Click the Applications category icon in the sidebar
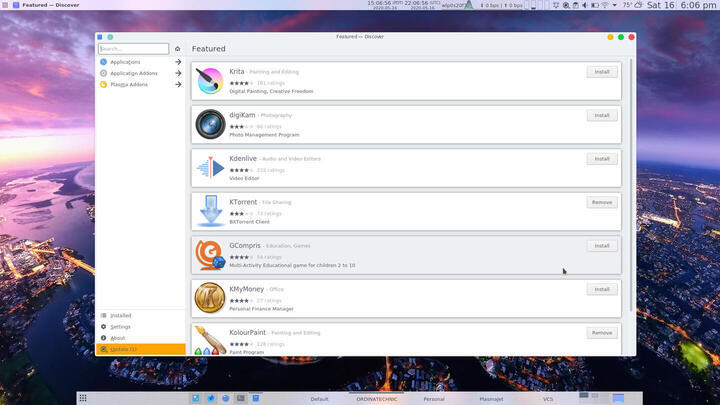The width and height of the screenshot is (720, 405). (103, 62)
